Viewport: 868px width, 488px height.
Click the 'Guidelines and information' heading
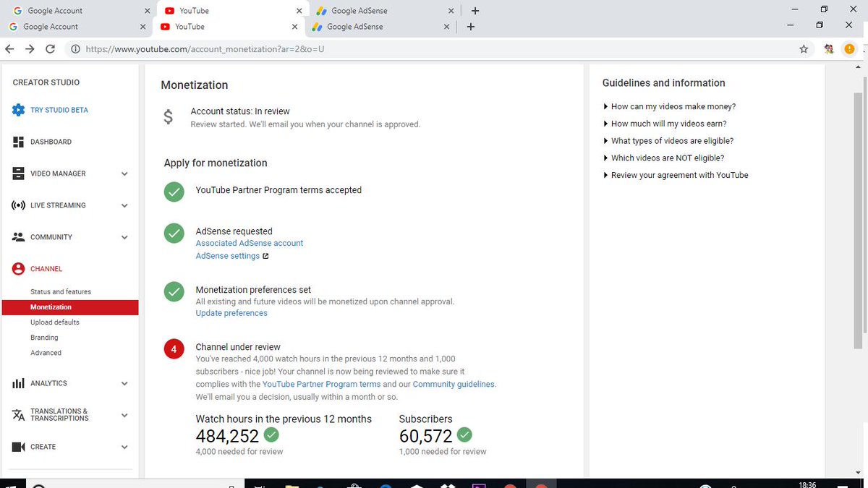tap(664, 83)
